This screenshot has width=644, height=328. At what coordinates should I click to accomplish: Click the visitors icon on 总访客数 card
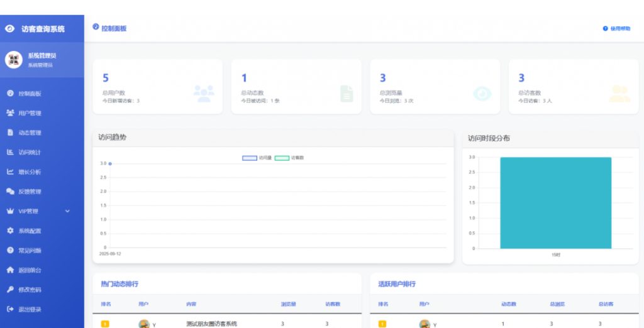click(x=619, y=94)
